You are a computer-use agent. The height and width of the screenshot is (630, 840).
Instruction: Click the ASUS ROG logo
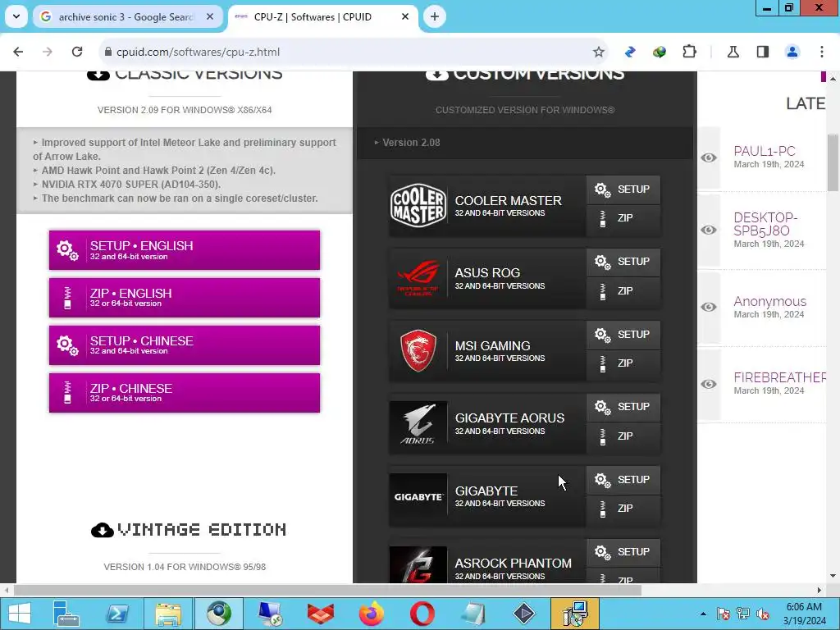point(418,278)
